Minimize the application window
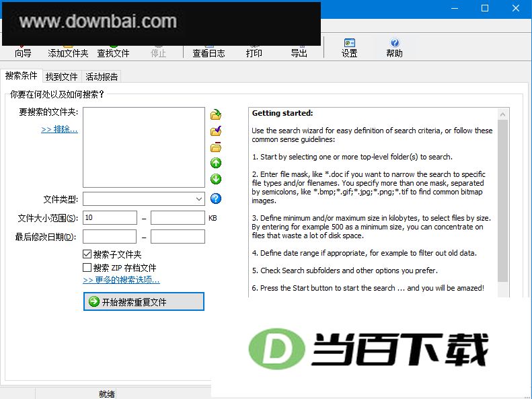The height and width of the screenshot is (399, 532). point(455,8)
